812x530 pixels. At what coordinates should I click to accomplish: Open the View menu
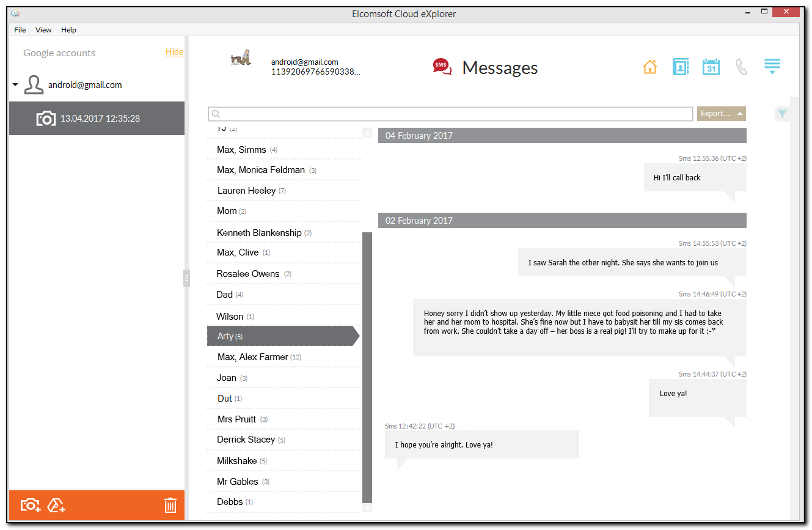[x=43, y=29]
